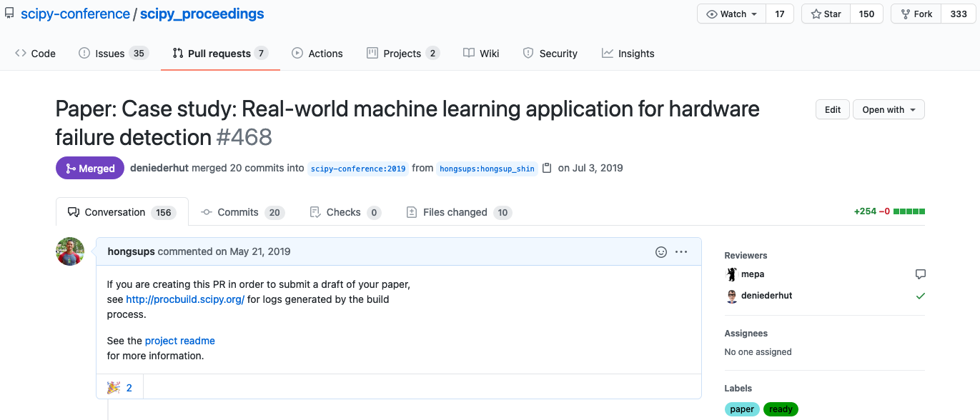Open the Checks tab
This screenshot has width=980, height=420.
[345, 212]
